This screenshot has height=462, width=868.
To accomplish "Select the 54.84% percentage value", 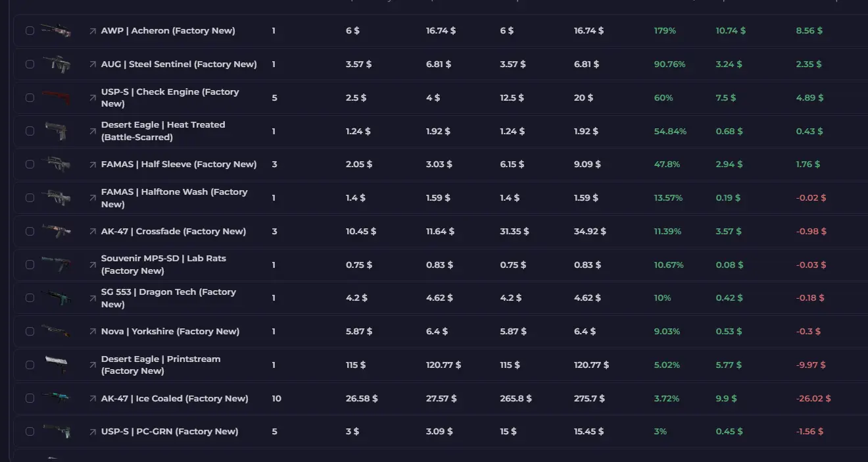I will pos(670,132).
